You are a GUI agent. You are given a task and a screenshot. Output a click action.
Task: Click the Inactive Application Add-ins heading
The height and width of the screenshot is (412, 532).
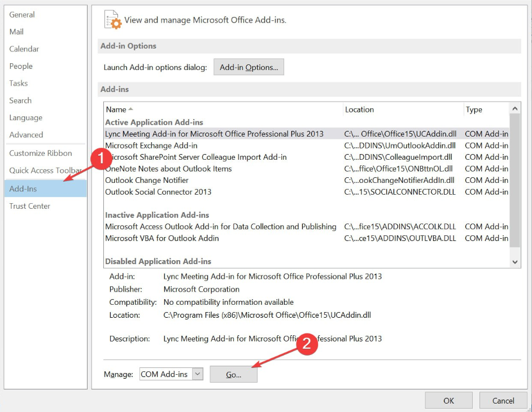click(157, 214)
